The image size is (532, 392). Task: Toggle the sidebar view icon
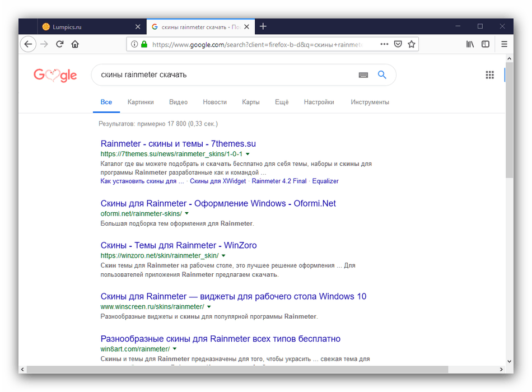(x=486, y=44)
